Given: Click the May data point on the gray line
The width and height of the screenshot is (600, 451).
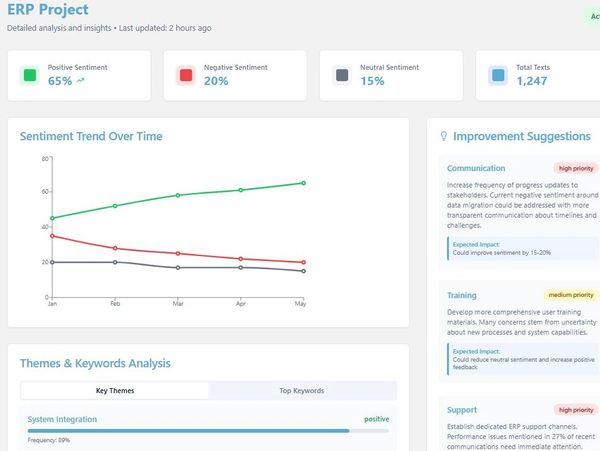Looking at the screenshot, I should pos(303,271).
